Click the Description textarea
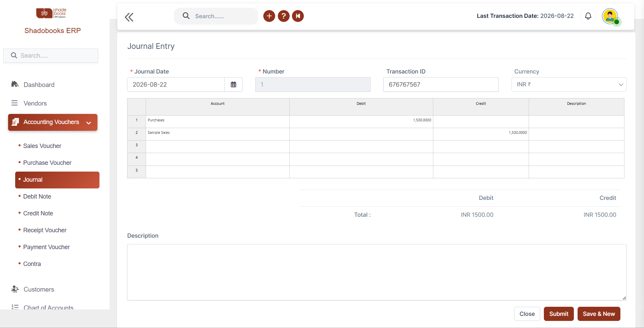 (x=377, y=272)
